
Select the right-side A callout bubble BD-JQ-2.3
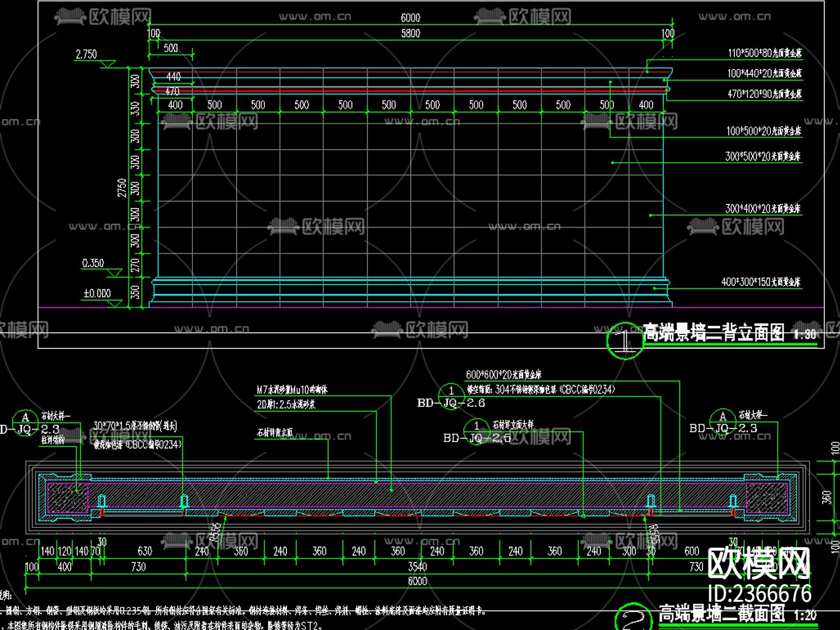coord(723,417)
